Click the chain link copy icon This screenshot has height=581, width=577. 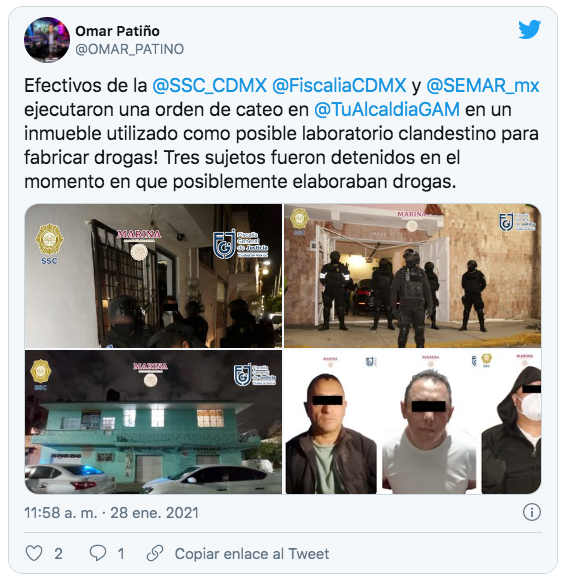coord(155,554)
